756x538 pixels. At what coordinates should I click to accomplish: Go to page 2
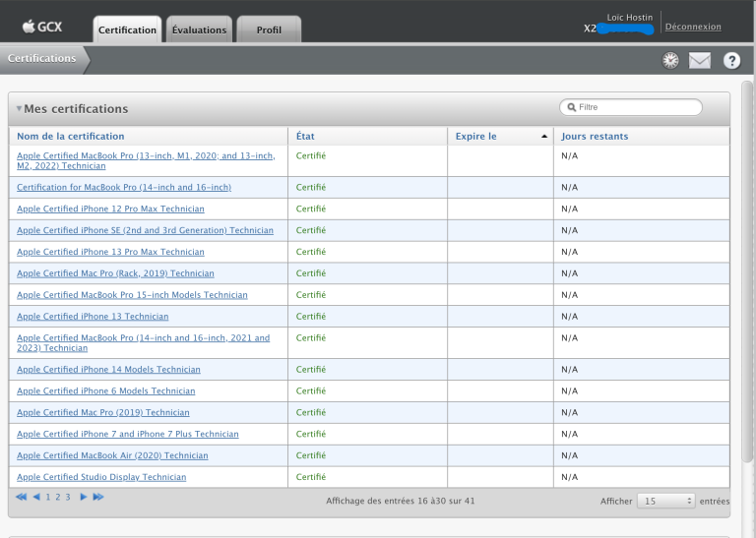tap(58, 497)
